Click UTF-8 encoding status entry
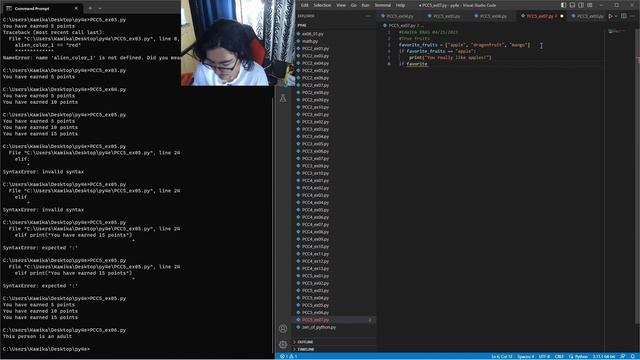The height and width of the screenshot is (360, 640). coord(544,356)
